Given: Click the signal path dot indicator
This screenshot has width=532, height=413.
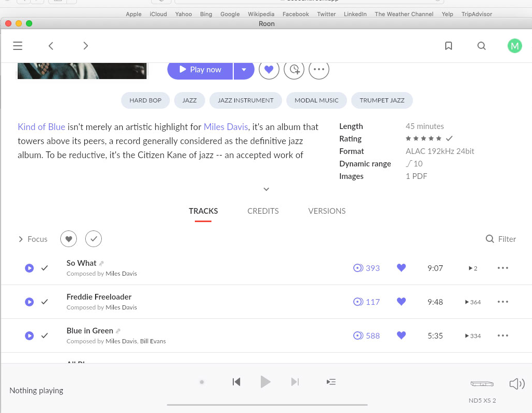Looking at the screenshot, I should click(x=202, y=382).
